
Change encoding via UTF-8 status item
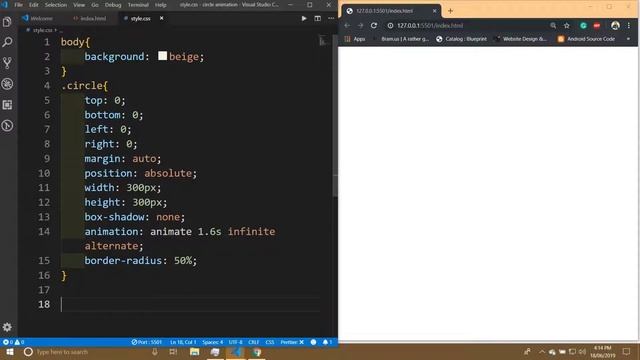236,342
